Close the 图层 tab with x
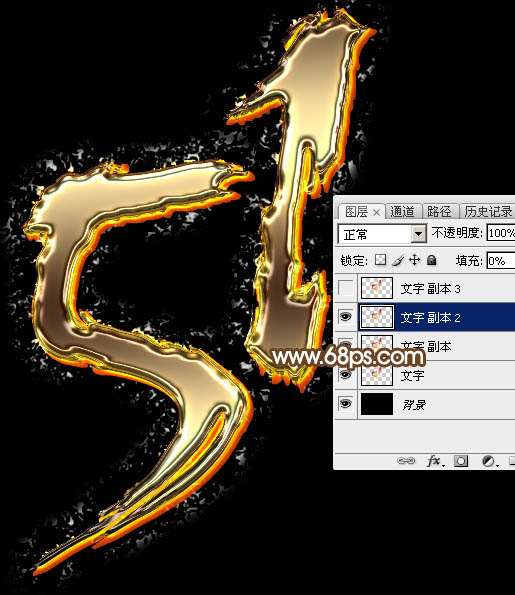515x595 pixels. (x=376, y=212)
